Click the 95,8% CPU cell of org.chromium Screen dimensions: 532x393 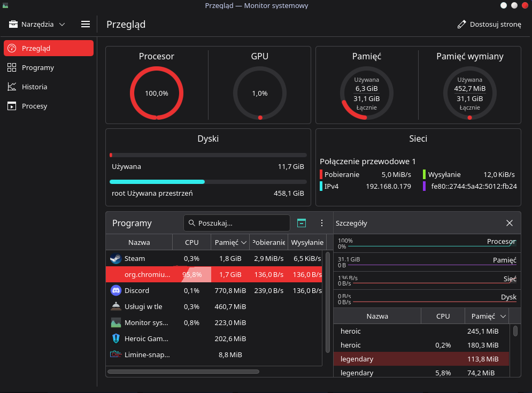pyautogui.click(x=192, y=274)
